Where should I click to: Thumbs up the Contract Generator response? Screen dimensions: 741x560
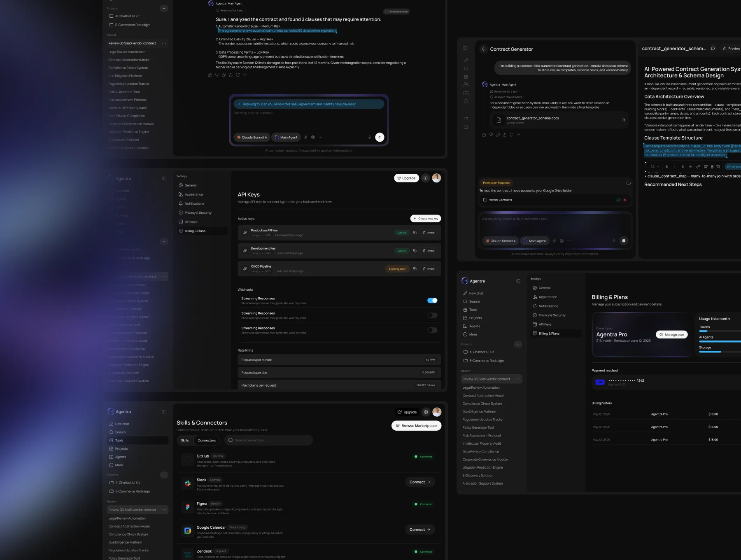[x=484, y=135]
